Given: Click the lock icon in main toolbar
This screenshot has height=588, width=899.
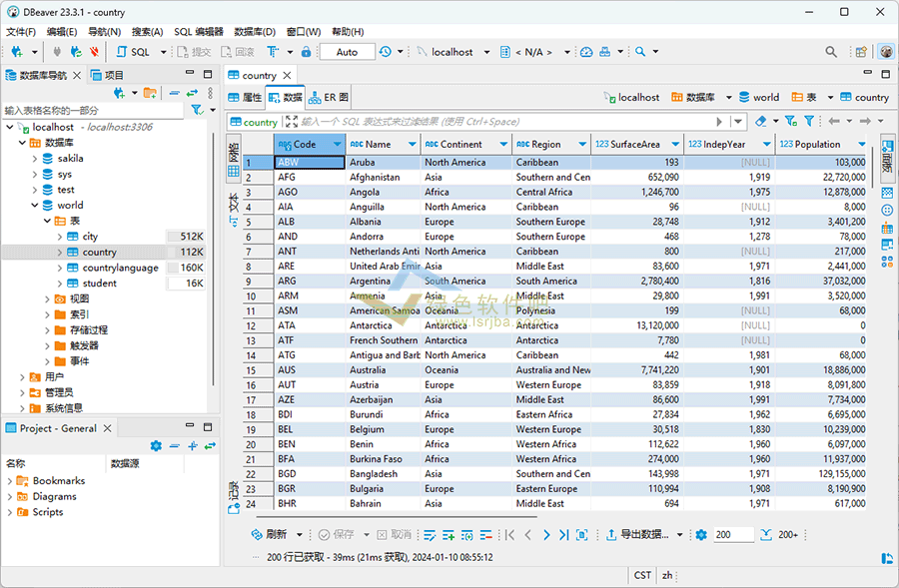Looking at the screenshot, I should (306, 52).
